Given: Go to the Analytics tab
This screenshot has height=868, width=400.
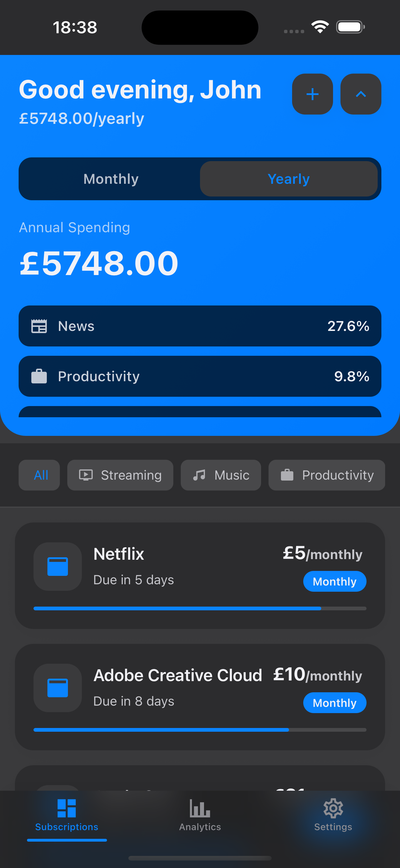Looking at the screenshot, I should [x=200, y=815].
